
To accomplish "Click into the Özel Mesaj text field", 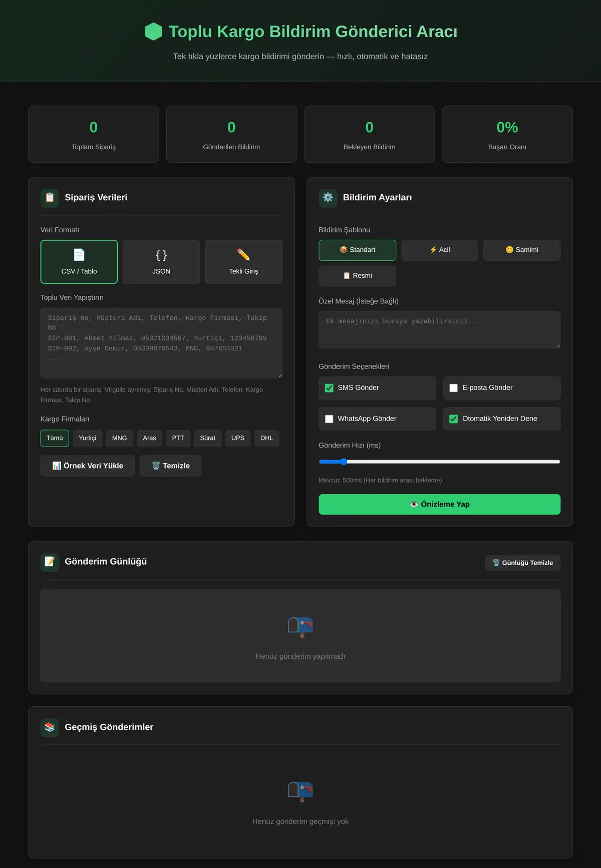I will pos(440,330).
